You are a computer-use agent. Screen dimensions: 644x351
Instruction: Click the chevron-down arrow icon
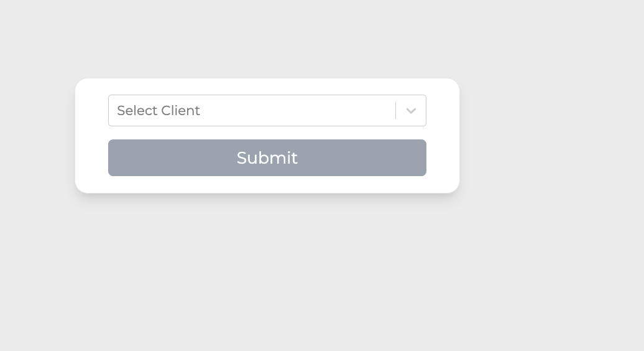coord(411,111)
